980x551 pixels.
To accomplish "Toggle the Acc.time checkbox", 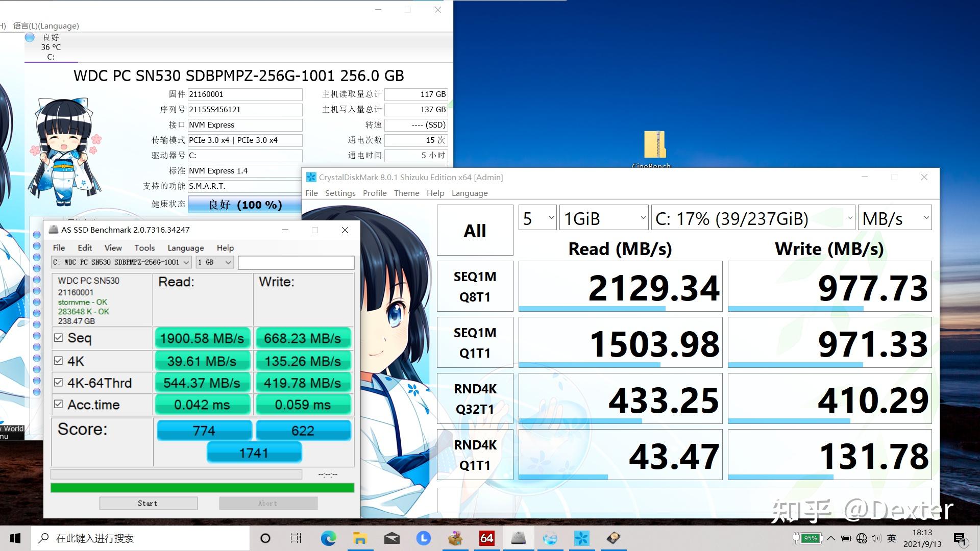I will (x=59, y=404).
